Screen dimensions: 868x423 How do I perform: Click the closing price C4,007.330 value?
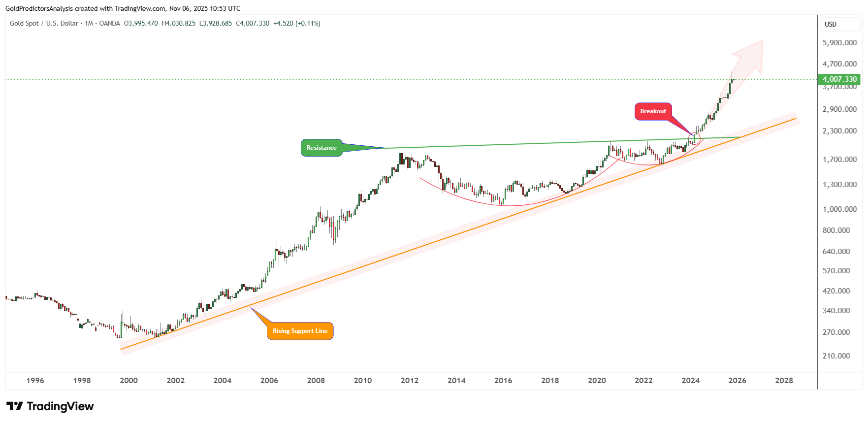253,23
